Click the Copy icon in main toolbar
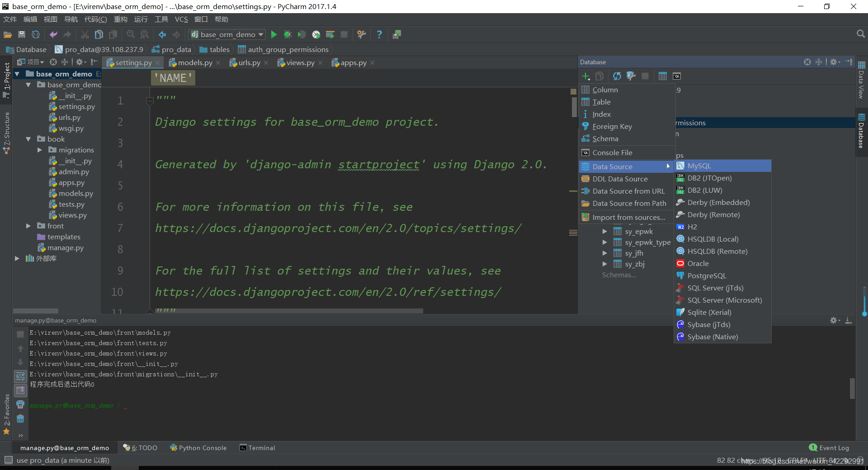The height and width of the screenshot is (470, 868). pyautogui.click(x=99, y=34)
